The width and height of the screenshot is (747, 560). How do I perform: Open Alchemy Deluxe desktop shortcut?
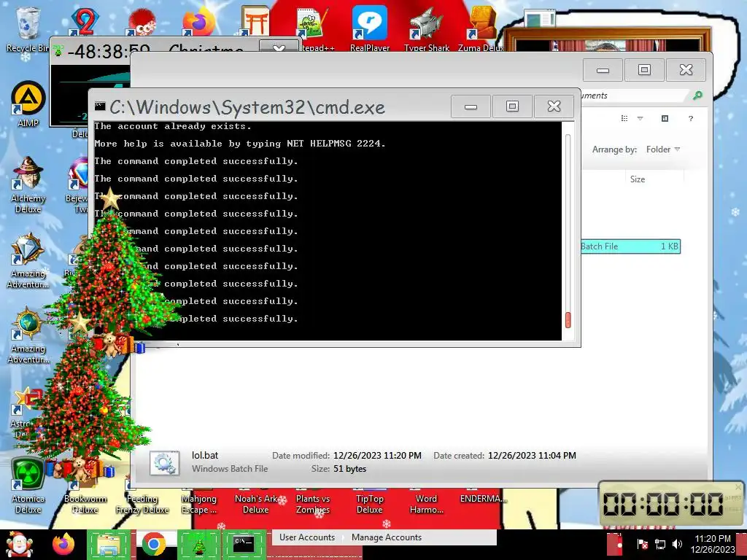coord(28,184)
